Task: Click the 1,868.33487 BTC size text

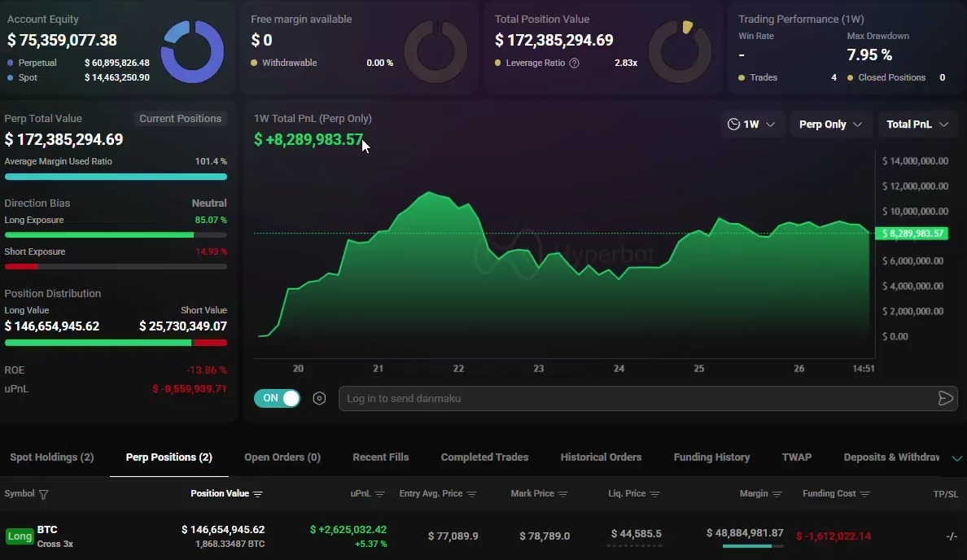Action: (x=230, y=544)
